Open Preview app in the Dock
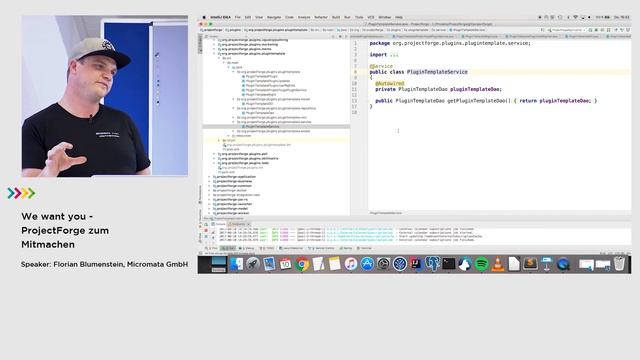The width and height of the screenshot is (640, 360). tap(269, 264)
